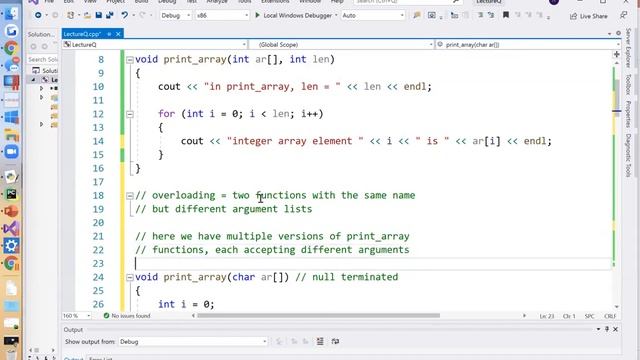Toggle auto hide pin of Output panel
The image size is (640, 360).
point(607,329)
